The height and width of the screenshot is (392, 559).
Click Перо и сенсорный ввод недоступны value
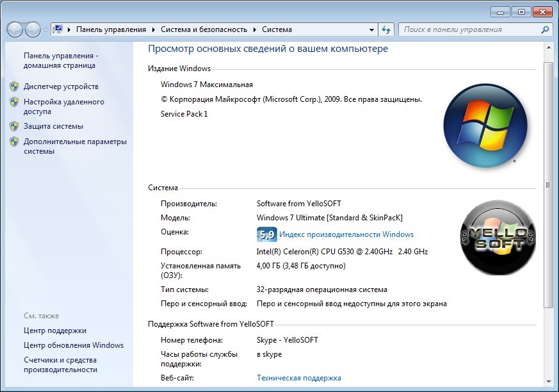(x=352, y=304)
